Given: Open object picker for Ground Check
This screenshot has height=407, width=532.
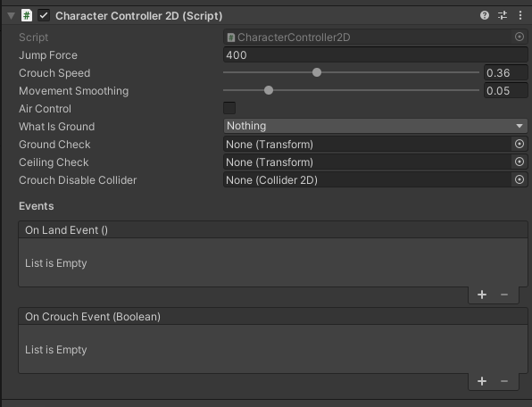Looking at the screenshot, I should (x=520, y=145).
